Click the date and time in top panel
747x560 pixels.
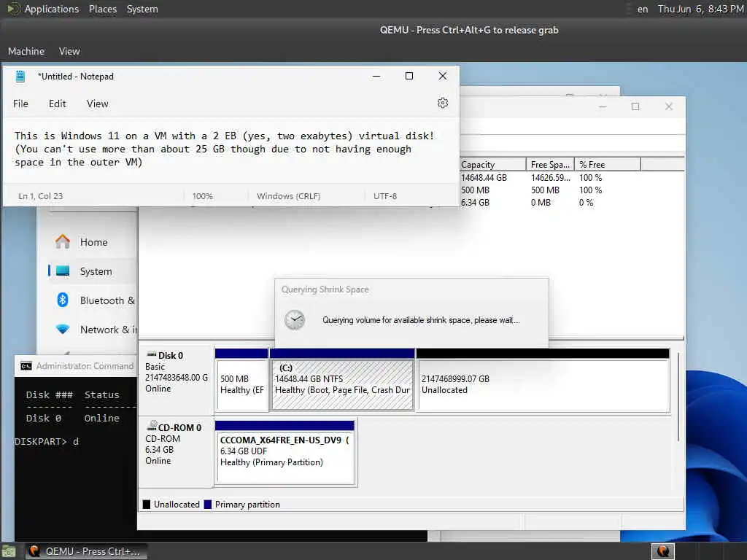coord(700,9)
